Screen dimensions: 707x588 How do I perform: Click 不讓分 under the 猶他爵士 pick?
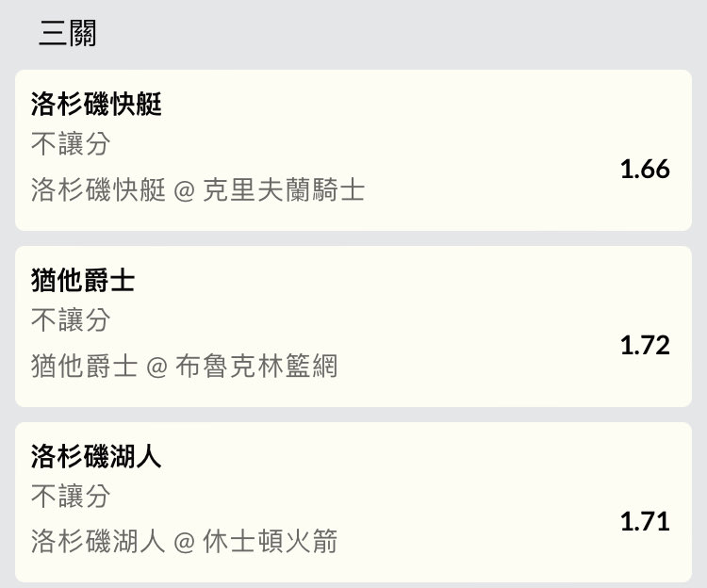(71, 320)
